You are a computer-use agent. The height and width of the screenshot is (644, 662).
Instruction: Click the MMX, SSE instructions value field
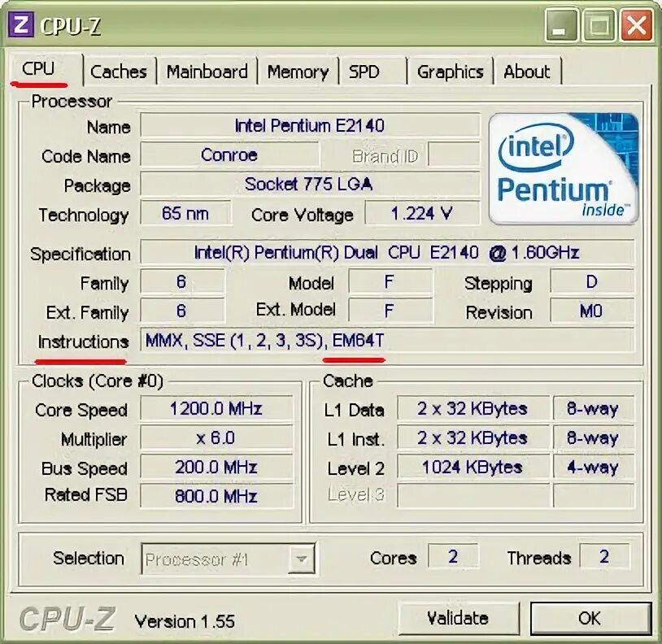pos(387,340)
